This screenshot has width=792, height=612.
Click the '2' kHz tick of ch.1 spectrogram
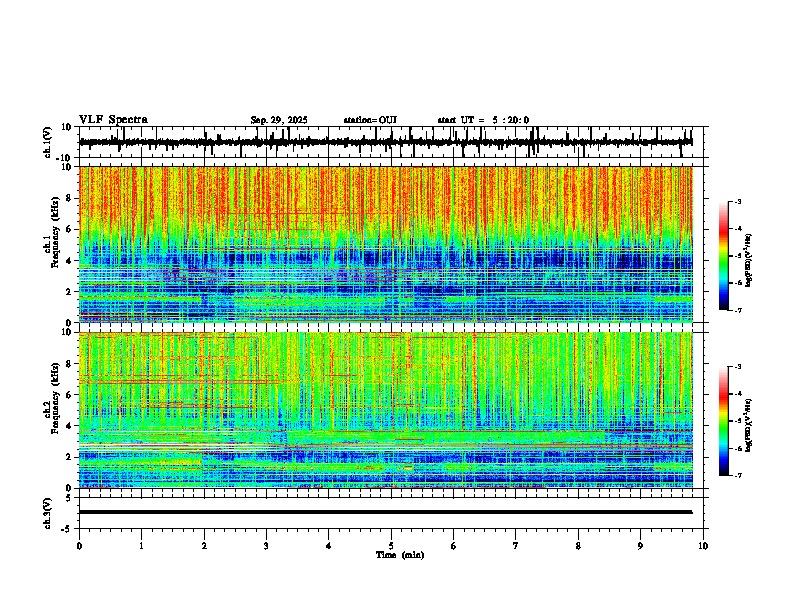pyautogui.click(x=70, y=292)
